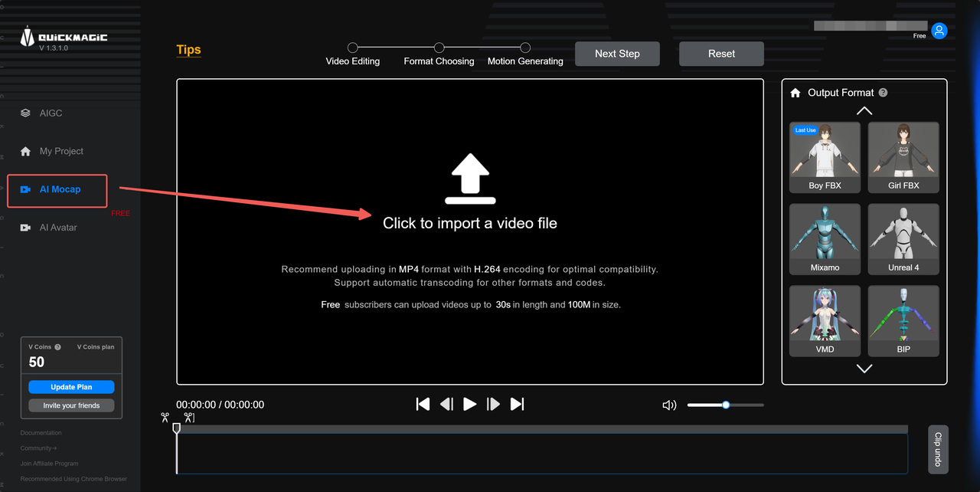Viewport: 980px width, 492px height.
Task: Open the Tips menu item
Action: tap(188, 49)
